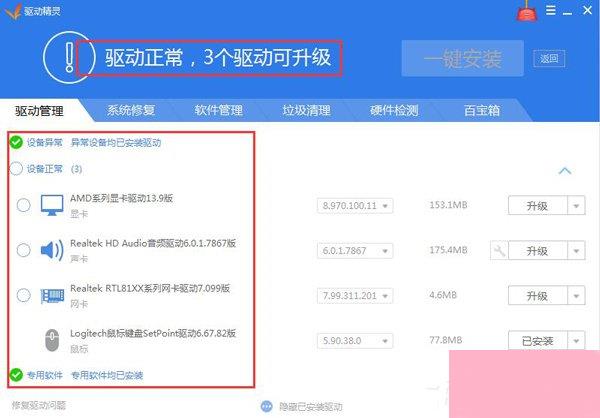Open arrow menu beside AMD 升级 button

click(x=576, y=206)
